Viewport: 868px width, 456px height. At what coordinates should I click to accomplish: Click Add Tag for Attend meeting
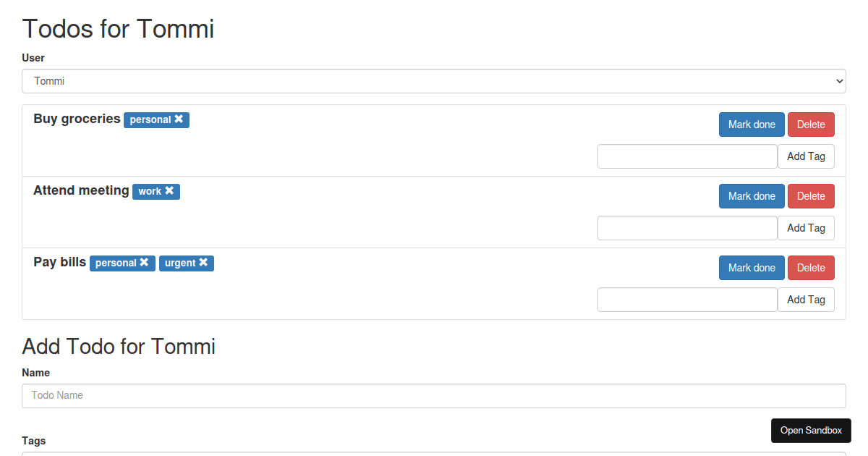click(806, 228)
